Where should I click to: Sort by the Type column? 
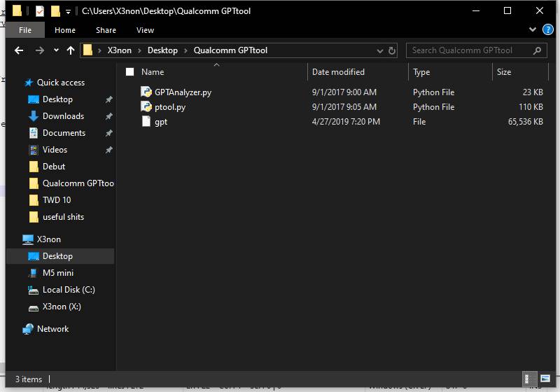421,72
